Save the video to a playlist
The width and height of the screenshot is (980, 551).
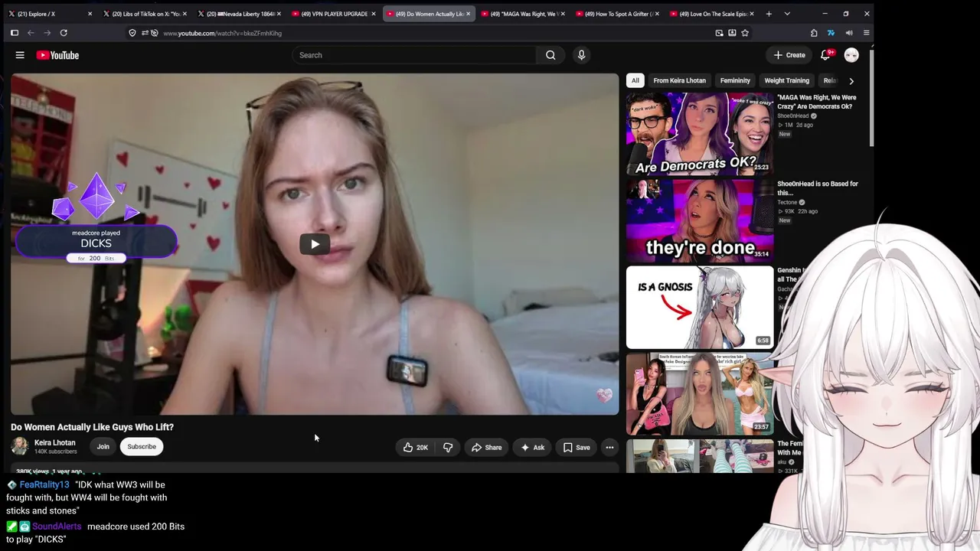tap(577, 448)
